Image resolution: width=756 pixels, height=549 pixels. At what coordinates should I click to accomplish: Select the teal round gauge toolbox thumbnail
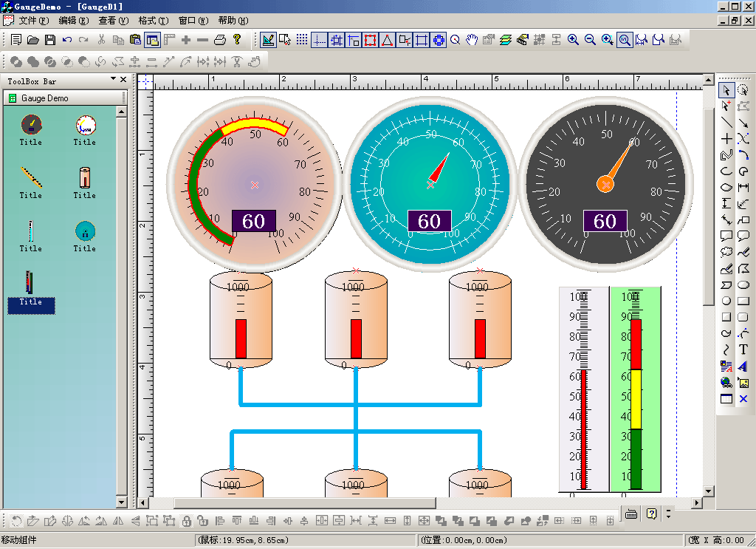(x=85, y=231)
